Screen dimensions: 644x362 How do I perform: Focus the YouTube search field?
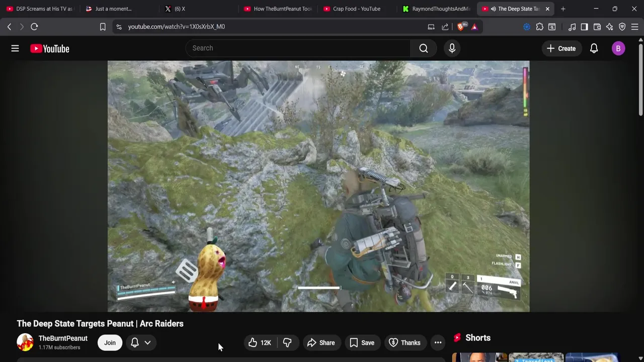298,48
